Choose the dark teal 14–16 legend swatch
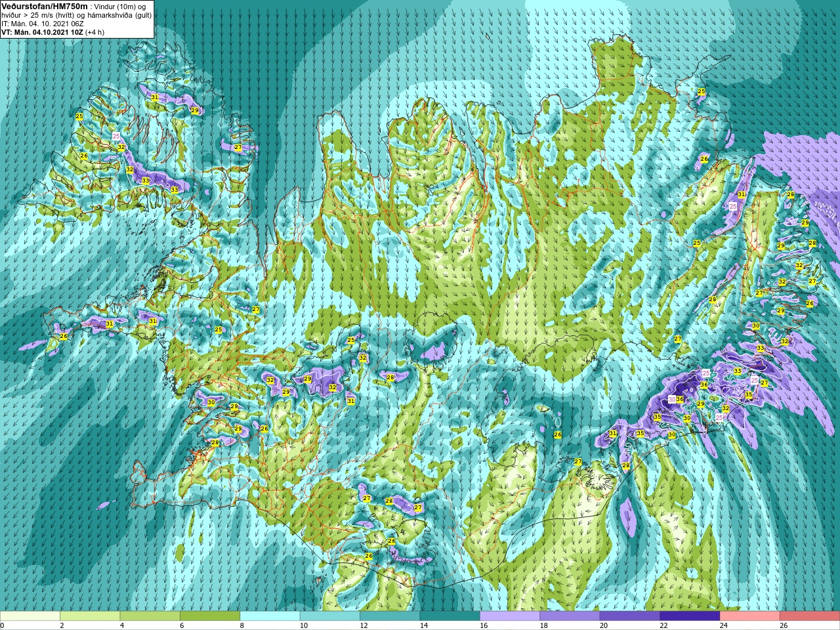Image resolution: width=840 pixels, height=630 pixels. click(450, 616)
